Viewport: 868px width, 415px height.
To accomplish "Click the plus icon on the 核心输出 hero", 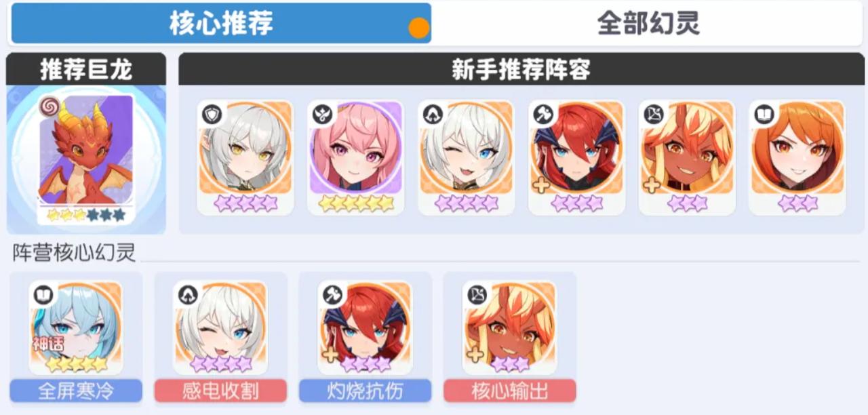I will point(476,354).
